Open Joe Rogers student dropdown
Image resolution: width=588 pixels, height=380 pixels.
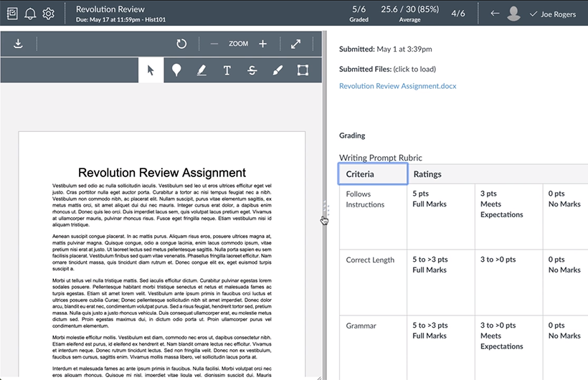point(552,14)
